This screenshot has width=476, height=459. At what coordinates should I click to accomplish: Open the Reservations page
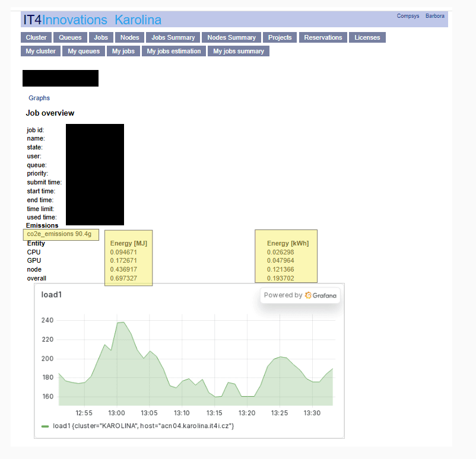pyautogui.click(x=323, y=37)
